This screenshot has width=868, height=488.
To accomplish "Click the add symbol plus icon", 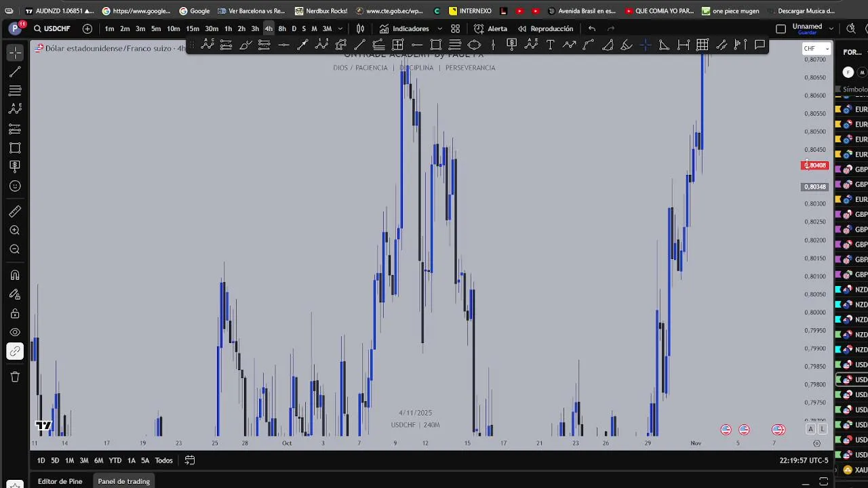I will [87, 28].
